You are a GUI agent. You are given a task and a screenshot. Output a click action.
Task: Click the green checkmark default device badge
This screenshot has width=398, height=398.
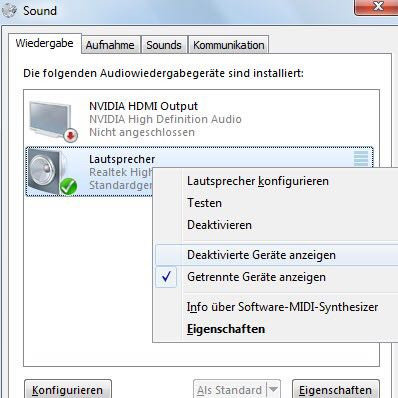pyautogui.click(x=68, y=187)
